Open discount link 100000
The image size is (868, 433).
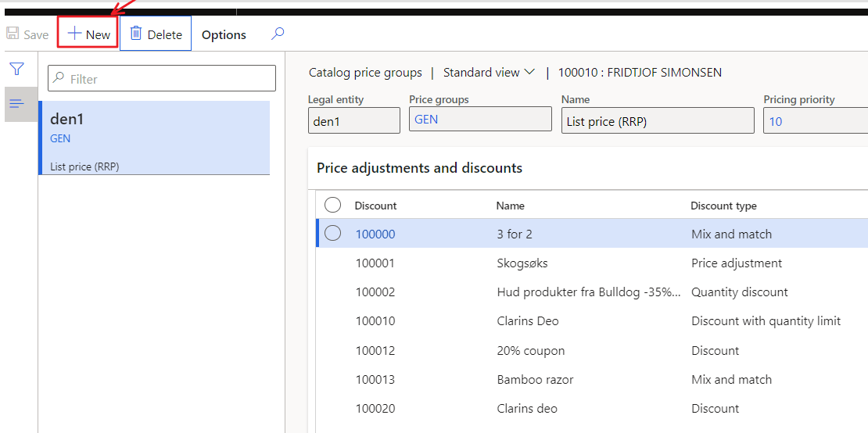click(375, 234)
